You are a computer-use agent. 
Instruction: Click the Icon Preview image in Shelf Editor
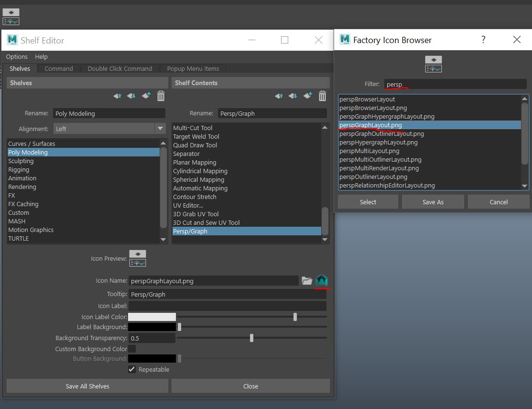tap(138, 258)
